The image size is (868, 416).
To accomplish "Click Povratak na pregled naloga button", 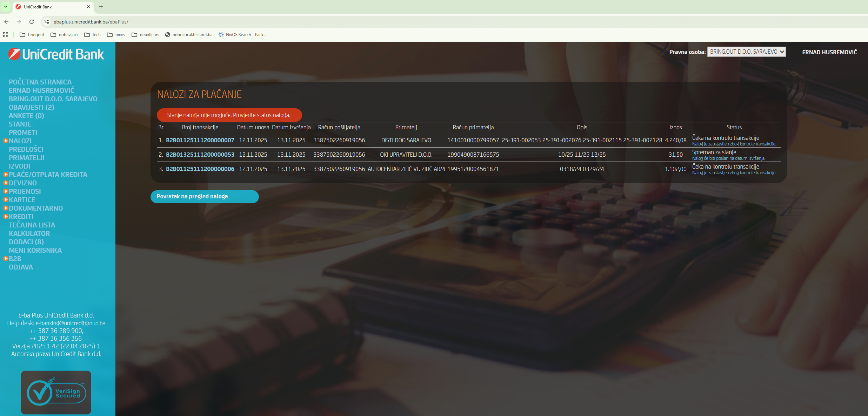I will (x=205, y=197).
